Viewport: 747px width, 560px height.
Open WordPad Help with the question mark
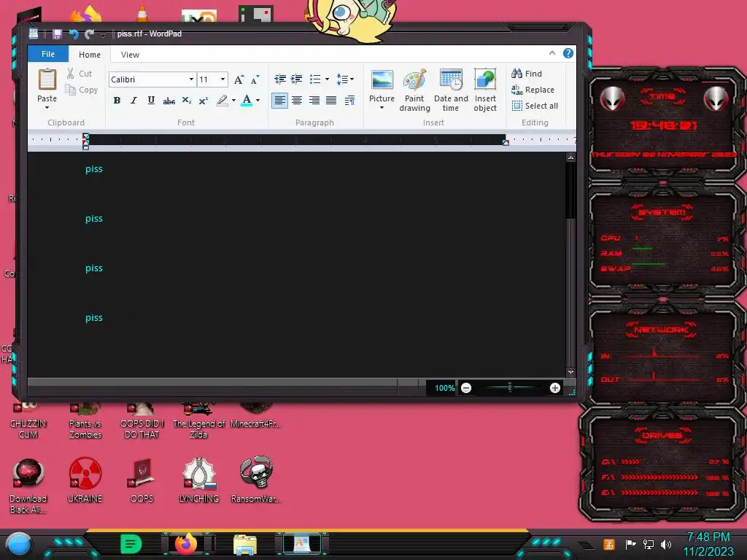(x=568, y=53)
